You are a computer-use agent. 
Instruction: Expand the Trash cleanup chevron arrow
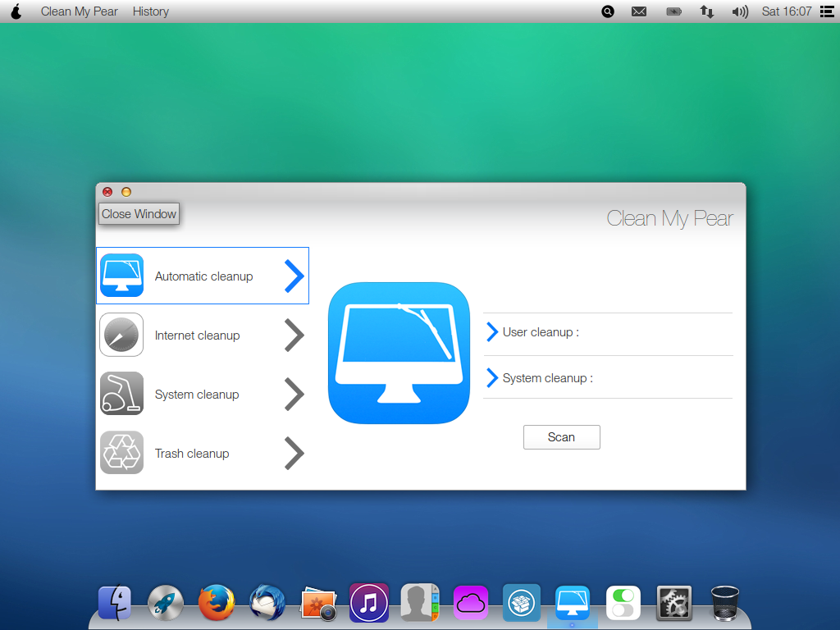[294, 453]
